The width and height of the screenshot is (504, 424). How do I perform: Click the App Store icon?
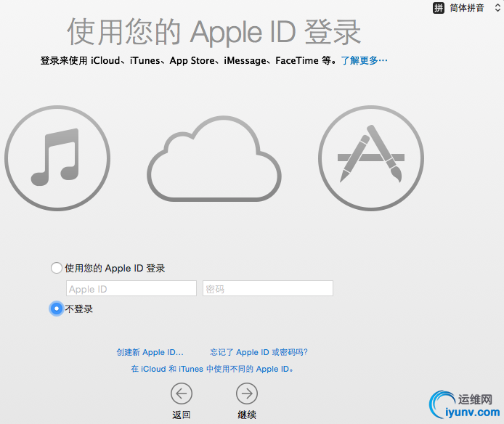[x=371, y=158]
